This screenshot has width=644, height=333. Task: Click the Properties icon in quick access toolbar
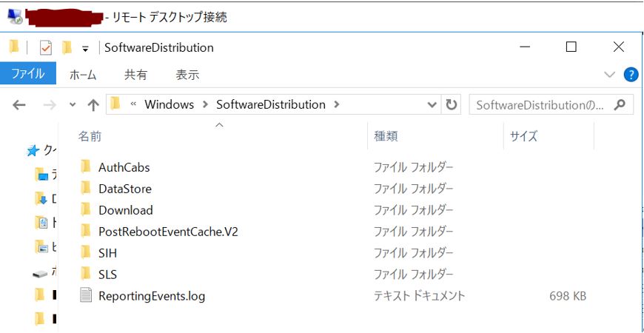coord(45,48)
